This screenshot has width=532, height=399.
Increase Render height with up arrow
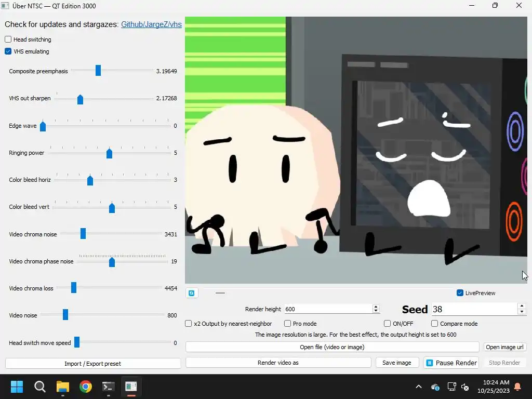376,307
